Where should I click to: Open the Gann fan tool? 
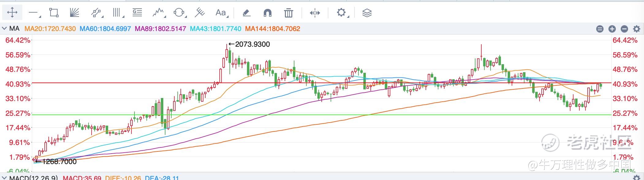tap(74, 13)
